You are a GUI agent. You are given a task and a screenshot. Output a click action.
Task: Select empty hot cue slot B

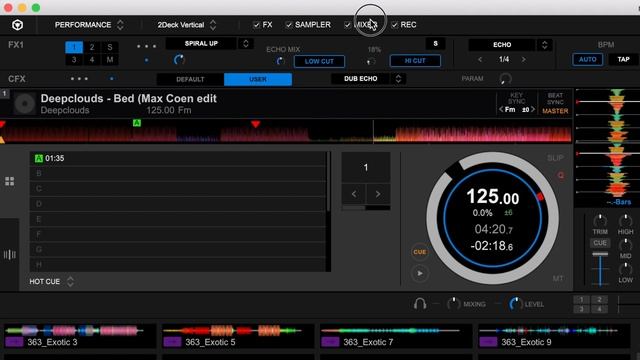click(x=179, y=173)
